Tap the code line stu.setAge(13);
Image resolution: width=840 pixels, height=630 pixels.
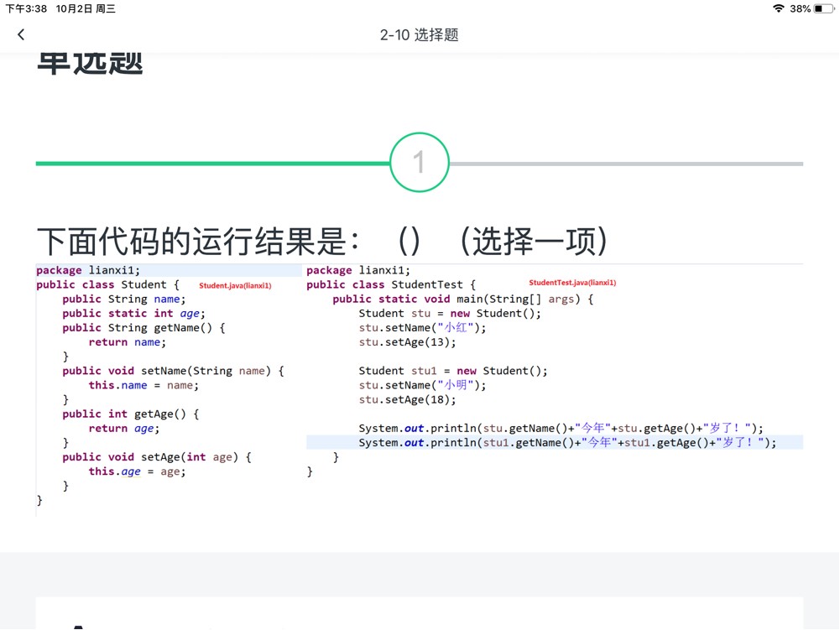[407, 342]
